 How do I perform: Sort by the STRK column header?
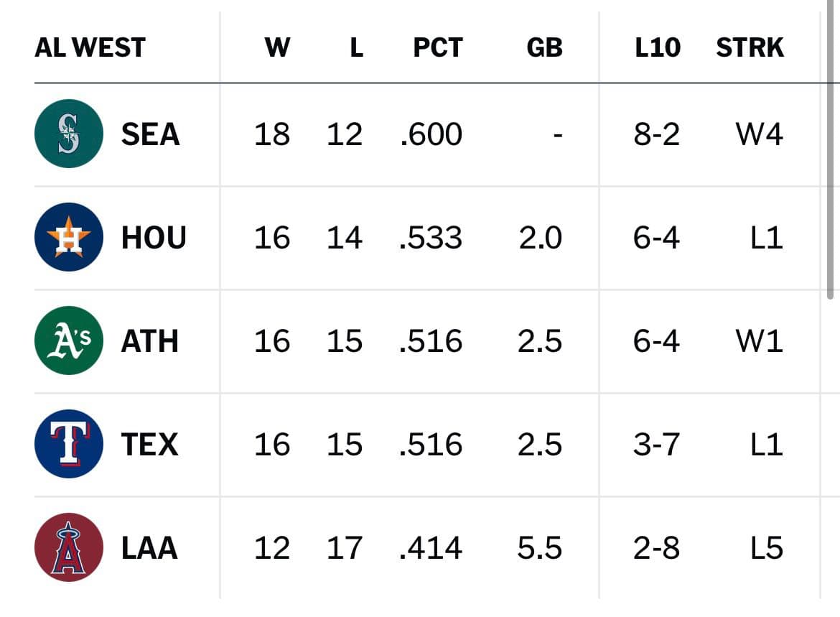pos(750,48)
